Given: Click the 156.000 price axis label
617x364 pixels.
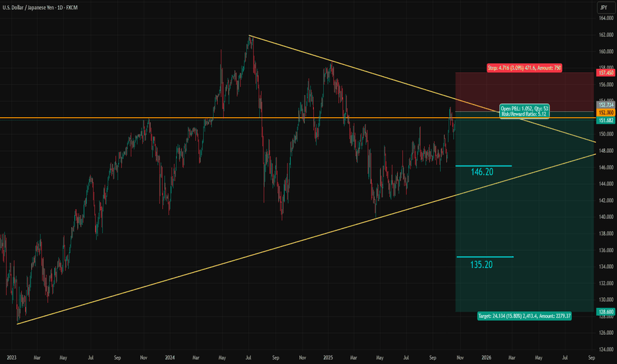Looking at the screenshot, I should coord(606,85).
